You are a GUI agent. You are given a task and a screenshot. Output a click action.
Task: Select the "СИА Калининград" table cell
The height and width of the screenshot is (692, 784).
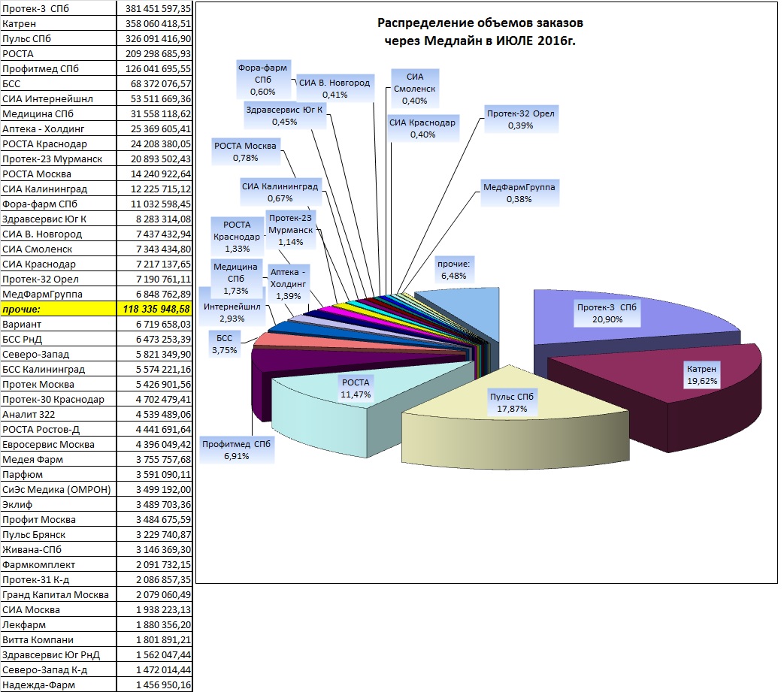pyautogui.click(x=59, y=189)
